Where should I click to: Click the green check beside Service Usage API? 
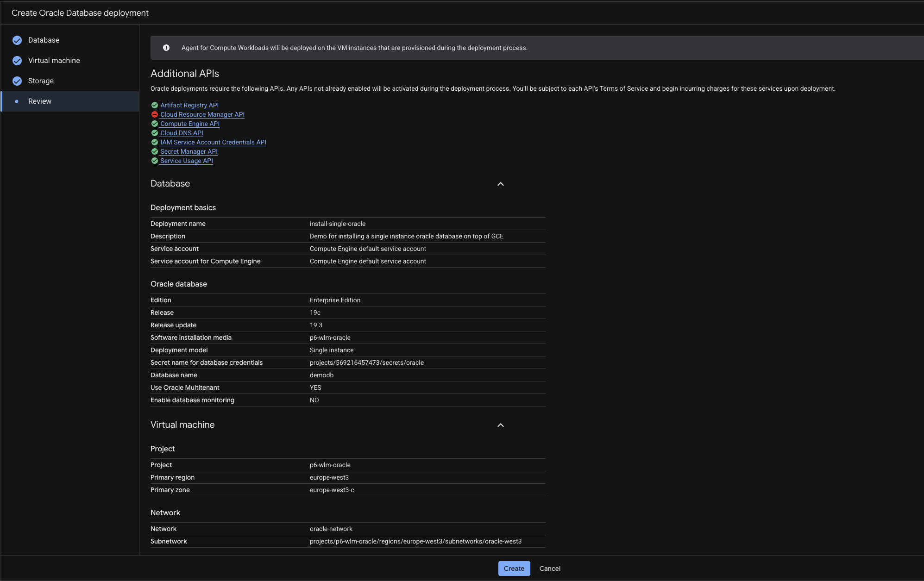coord(155,161)
